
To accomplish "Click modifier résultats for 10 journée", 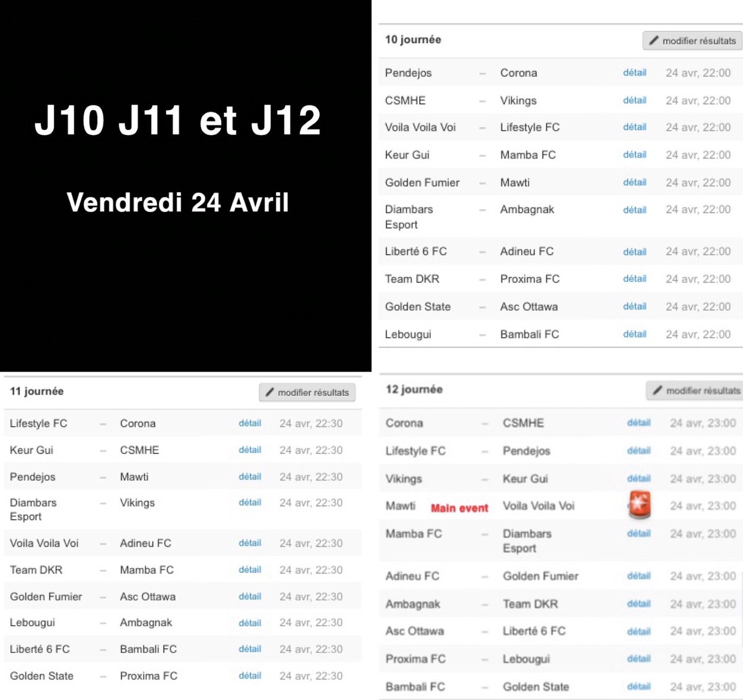I will click(692, 41).
